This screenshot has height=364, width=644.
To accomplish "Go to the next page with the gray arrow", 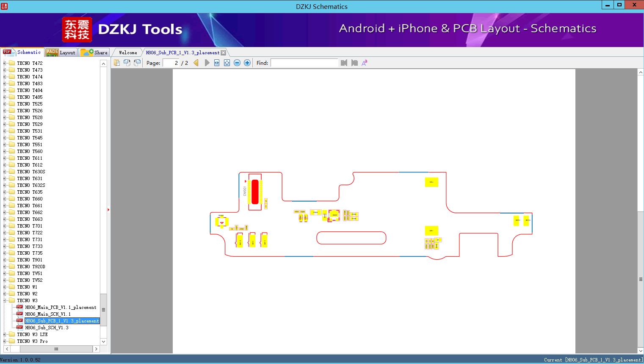I will pyautogui.click(x=207, y=63).
